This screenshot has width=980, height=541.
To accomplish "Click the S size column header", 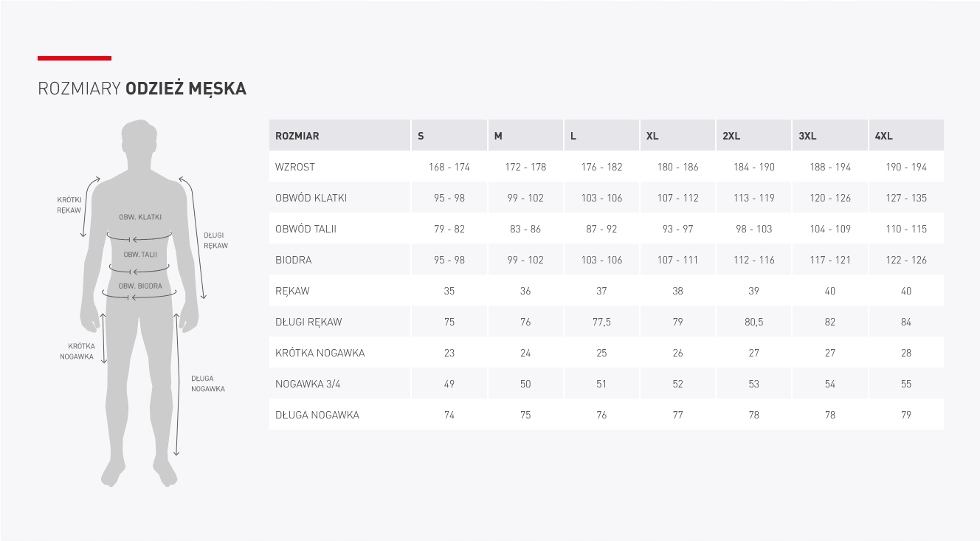I will coord(421,136).
